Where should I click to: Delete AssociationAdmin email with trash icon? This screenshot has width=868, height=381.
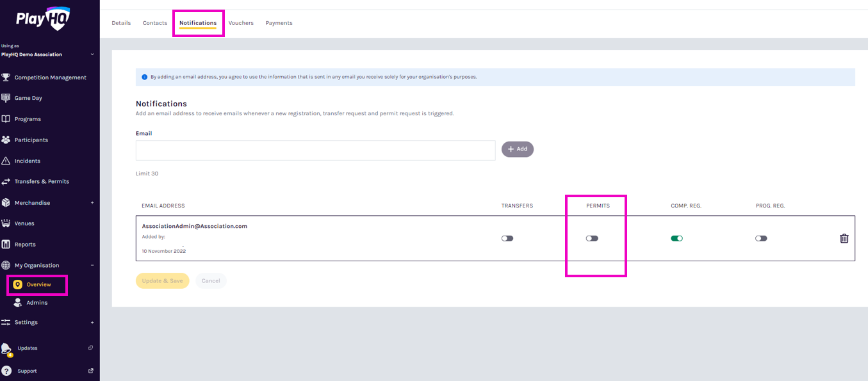(844, 238)
